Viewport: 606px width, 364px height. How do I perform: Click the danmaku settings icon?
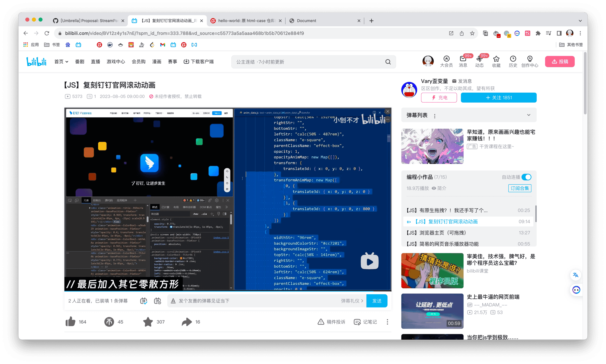[157, 301]
